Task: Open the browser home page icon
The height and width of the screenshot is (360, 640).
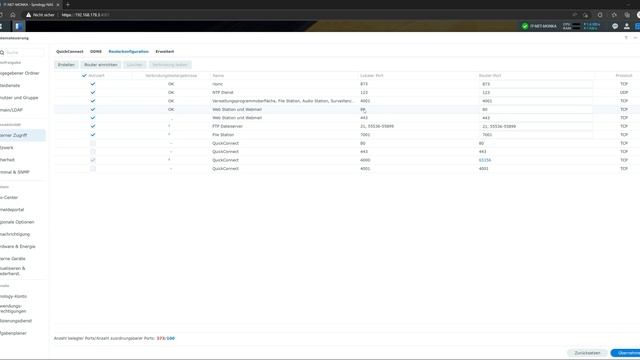Action: pyautogui.click(x=13, y=15)
